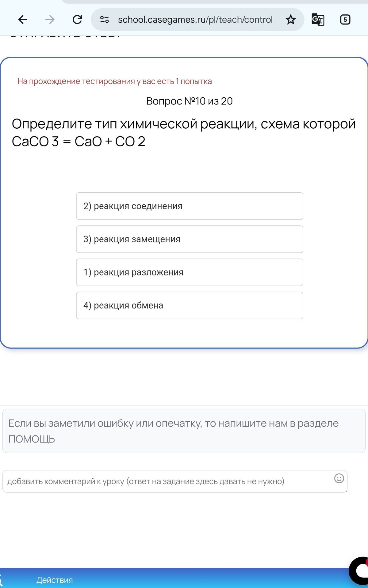
Task: Click the search icon in bottom bar
Action: [1, 580]
